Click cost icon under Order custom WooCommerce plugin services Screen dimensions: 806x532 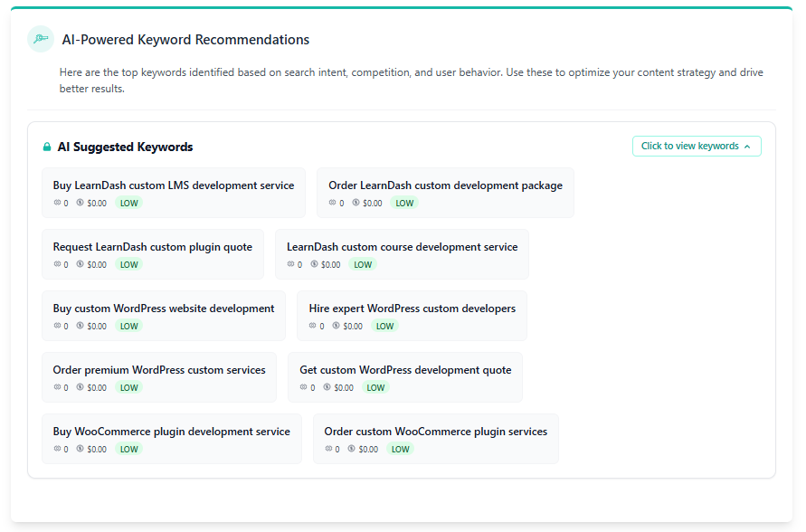[x=352, y=449]
